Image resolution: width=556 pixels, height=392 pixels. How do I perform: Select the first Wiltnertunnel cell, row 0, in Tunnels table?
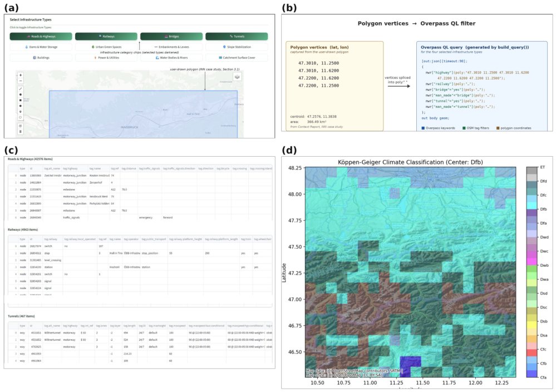tap(52, 333)
